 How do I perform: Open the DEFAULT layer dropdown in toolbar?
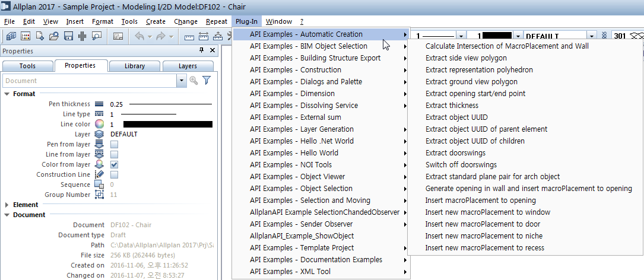592,36
